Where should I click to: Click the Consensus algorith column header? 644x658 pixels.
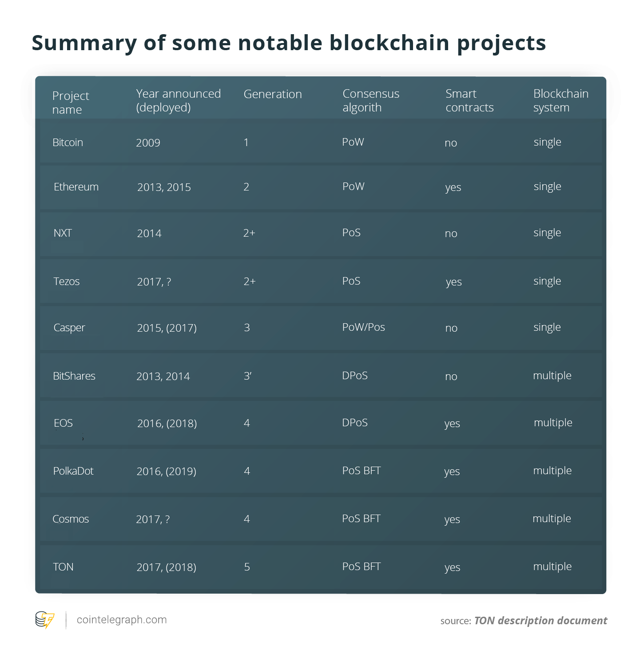click(x=371, y=100)
